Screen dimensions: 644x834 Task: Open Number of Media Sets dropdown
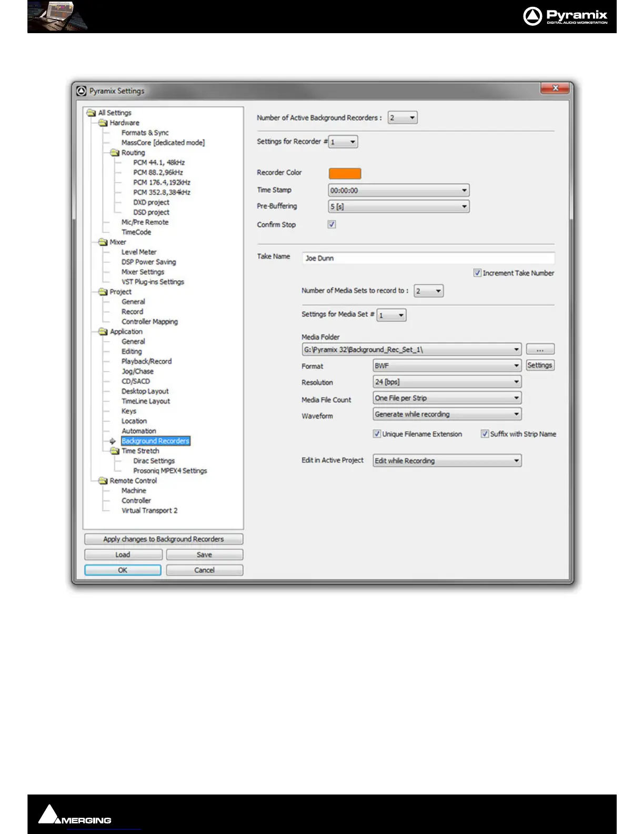click(x=429, y=291)
